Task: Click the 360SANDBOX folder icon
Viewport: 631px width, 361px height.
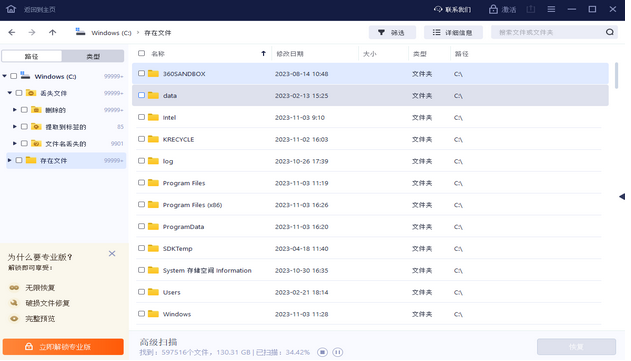Action: pyautogui.click(x=153, y=73)
